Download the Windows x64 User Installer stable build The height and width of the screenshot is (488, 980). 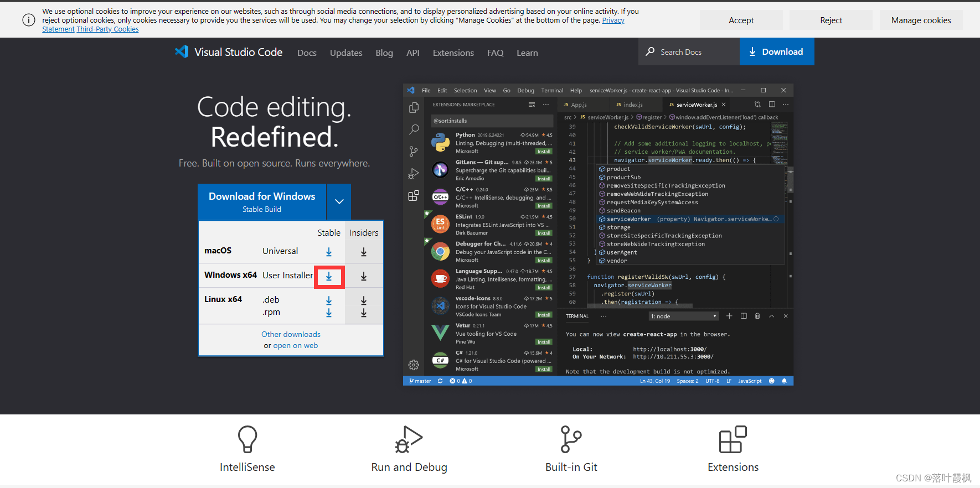329,276
